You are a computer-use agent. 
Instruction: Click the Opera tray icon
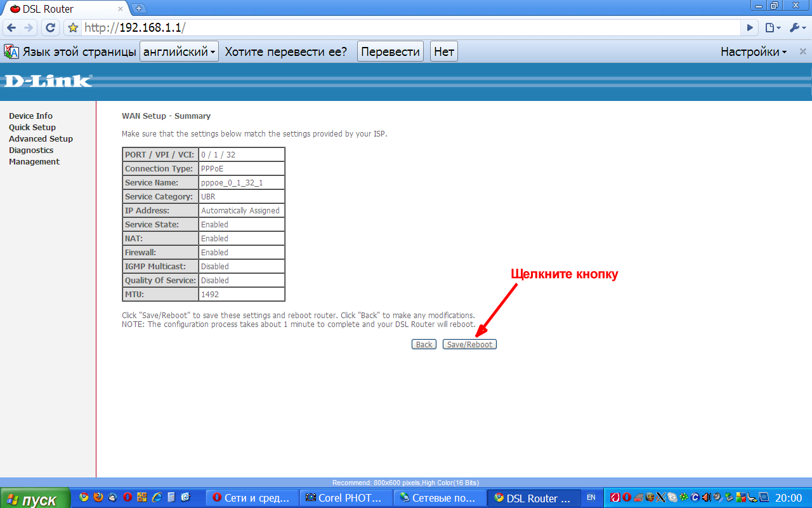(627, 497)
